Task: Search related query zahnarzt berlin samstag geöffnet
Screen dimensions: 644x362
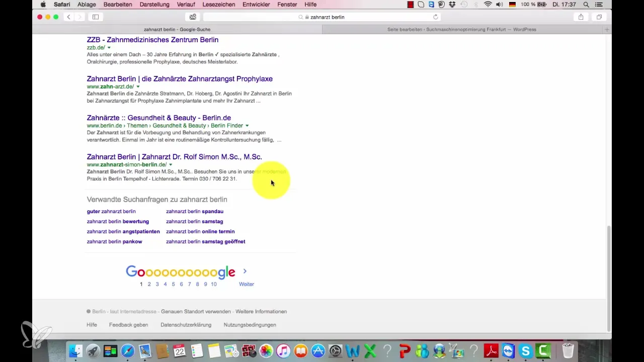Action: point(206,242)
